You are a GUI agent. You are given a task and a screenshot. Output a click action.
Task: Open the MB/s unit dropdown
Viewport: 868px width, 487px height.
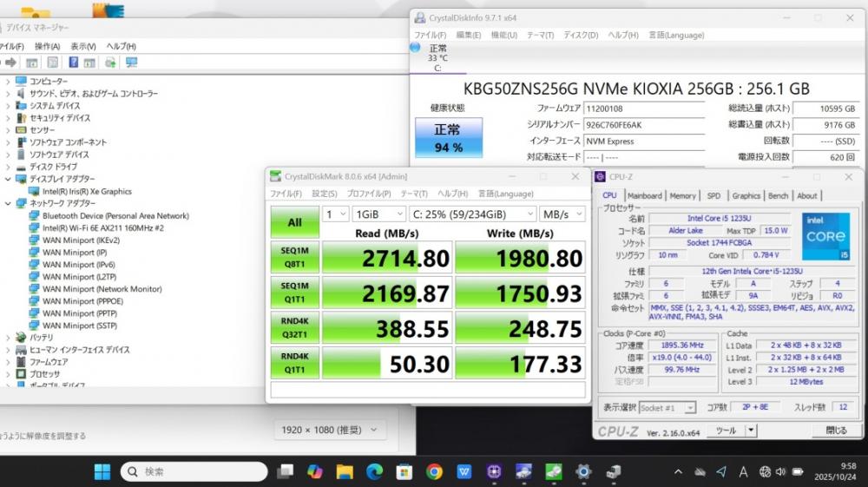pyautogui.click(x=562, y=214)
